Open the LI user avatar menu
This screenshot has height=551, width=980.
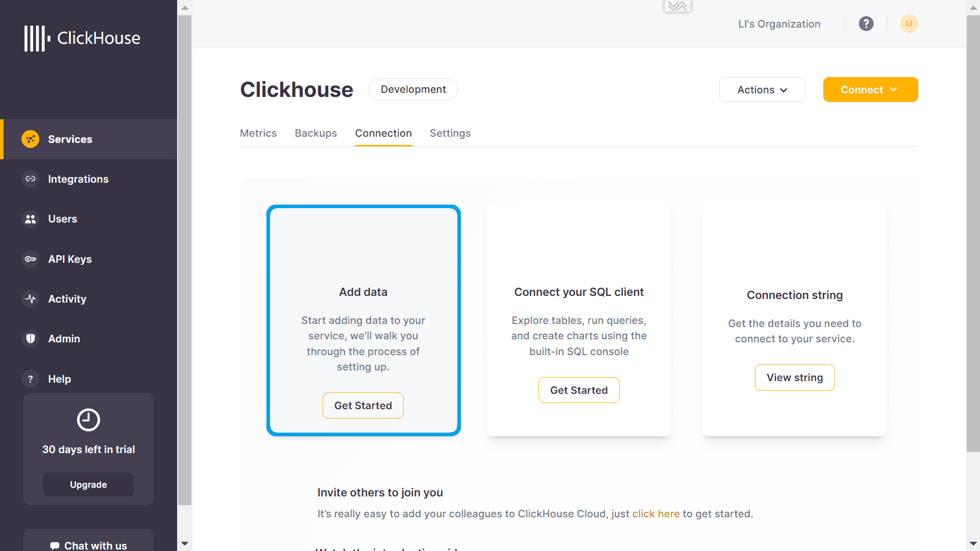(909, 24)
